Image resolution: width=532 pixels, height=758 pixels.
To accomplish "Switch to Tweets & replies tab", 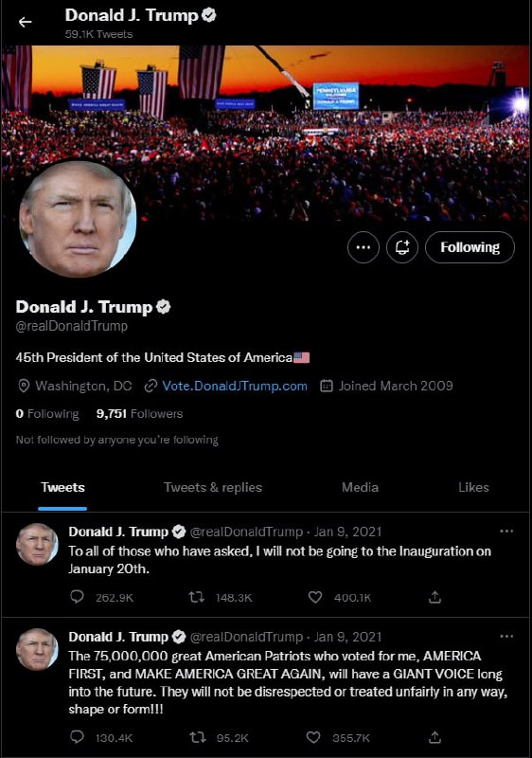I will point(213,487).
